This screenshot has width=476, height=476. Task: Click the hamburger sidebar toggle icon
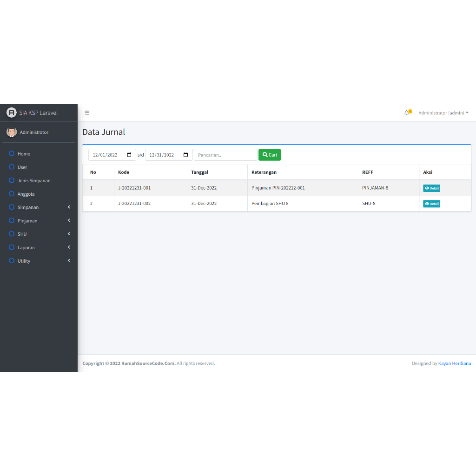point(87,113)
